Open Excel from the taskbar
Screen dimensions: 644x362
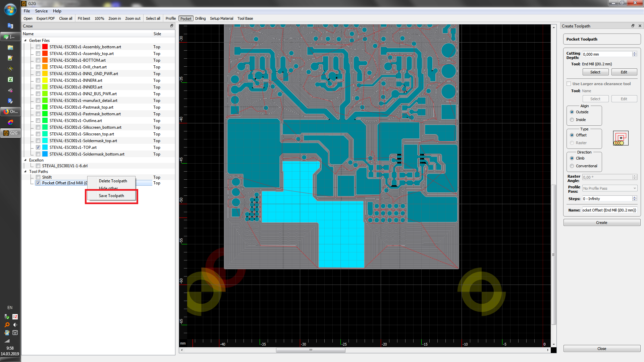point(10,79)
